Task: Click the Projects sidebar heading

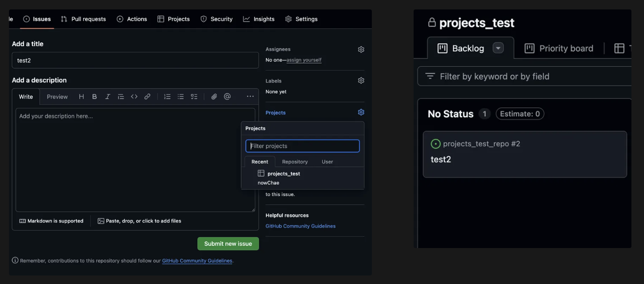Action: [275, 113]
